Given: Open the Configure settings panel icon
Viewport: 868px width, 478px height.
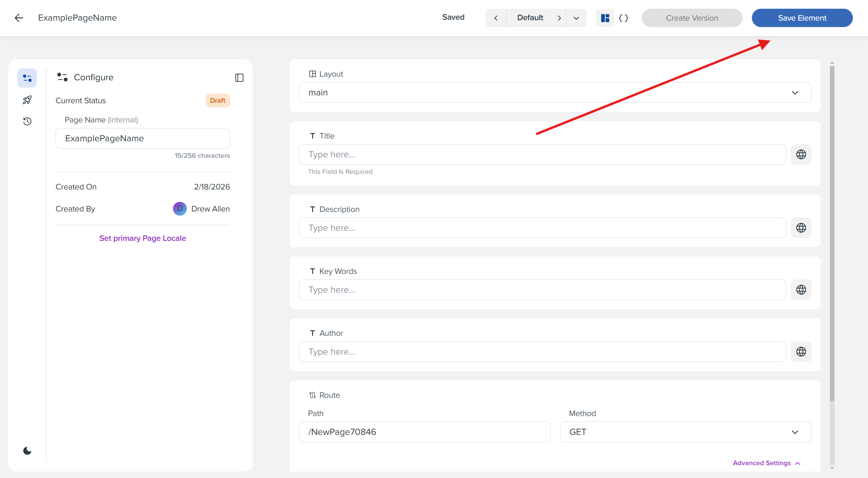Looking at the screenshot, I should [27, 78].
